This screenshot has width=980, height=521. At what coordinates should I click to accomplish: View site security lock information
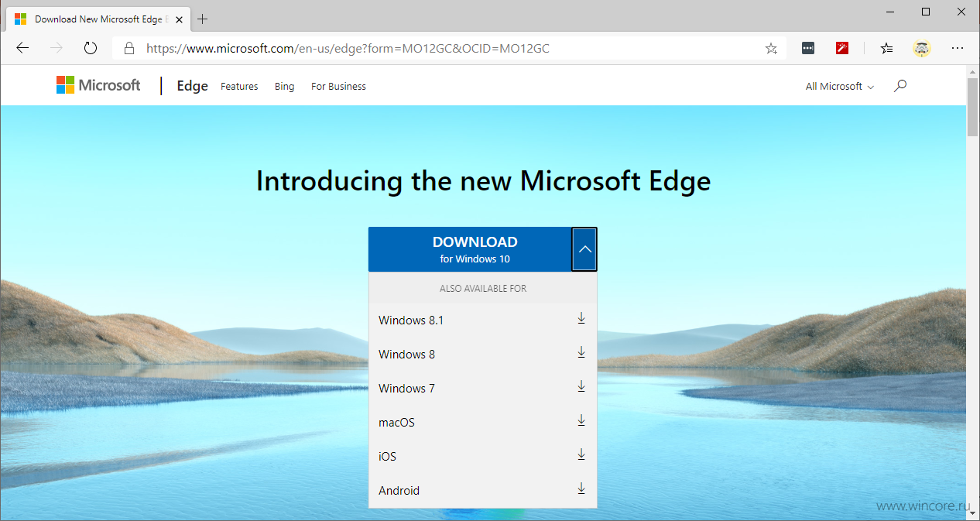tap(128, 48)
